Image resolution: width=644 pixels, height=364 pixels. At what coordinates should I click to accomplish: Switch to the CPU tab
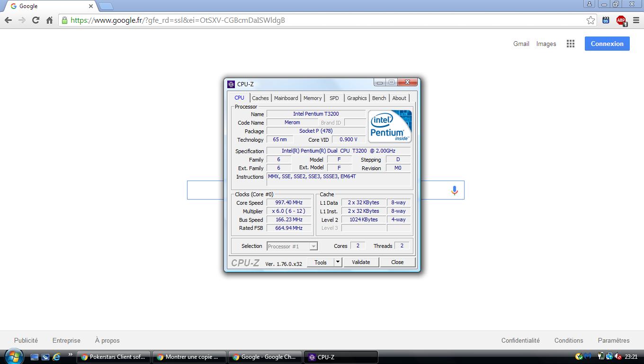[x=240, y=98]
